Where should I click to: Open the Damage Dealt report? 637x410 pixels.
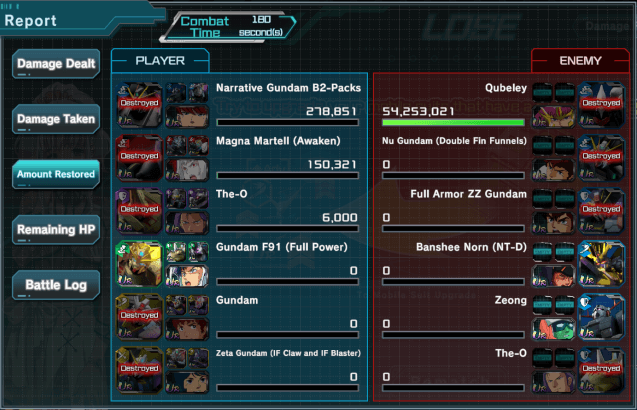(56, 63)
